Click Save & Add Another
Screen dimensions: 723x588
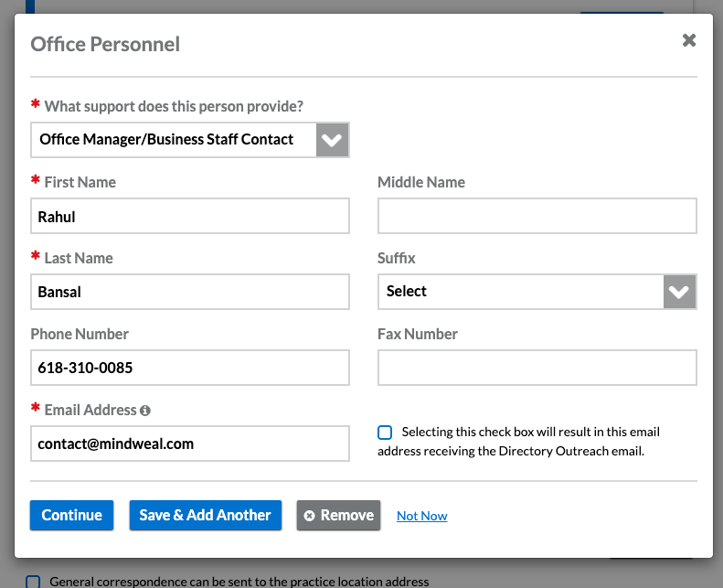pyautogui.click(x=205, y=515)
